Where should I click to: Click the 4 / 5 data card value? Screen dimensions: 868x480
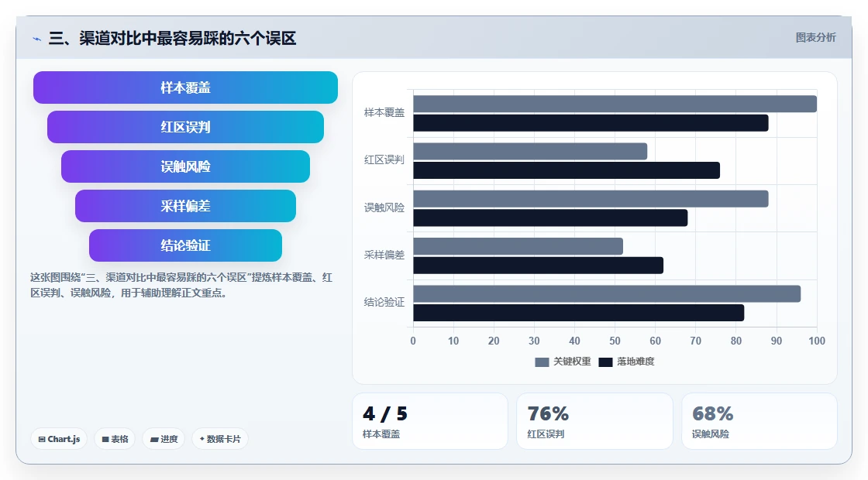pyautogui.click(x=385, y=413)
